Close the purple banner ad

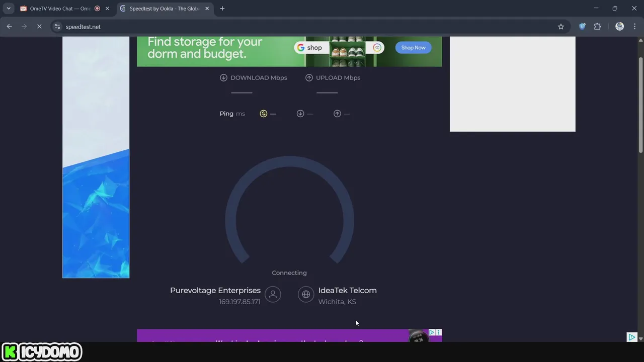pyautogui.click(x=439, y=332)
